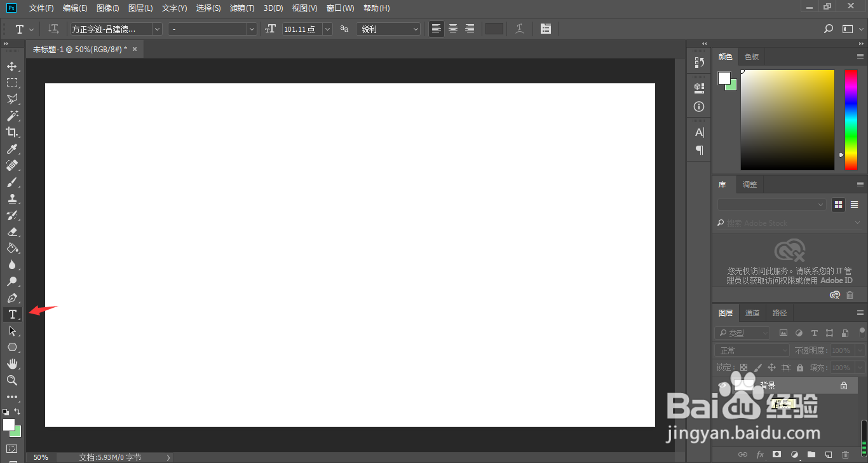Screen dimensions: 868x463
Task: Select the Blur tool
Action: 12,265
